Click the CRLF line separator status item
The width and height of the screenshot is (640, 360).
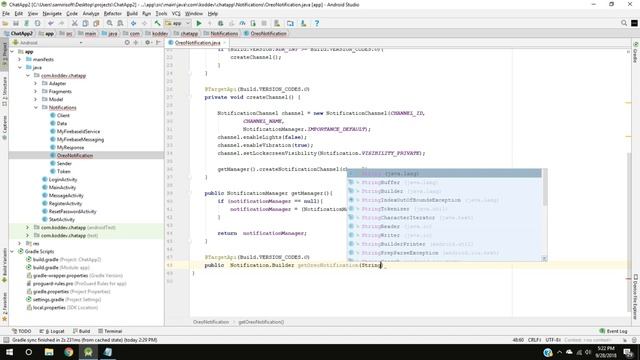(x=534, y=340)
